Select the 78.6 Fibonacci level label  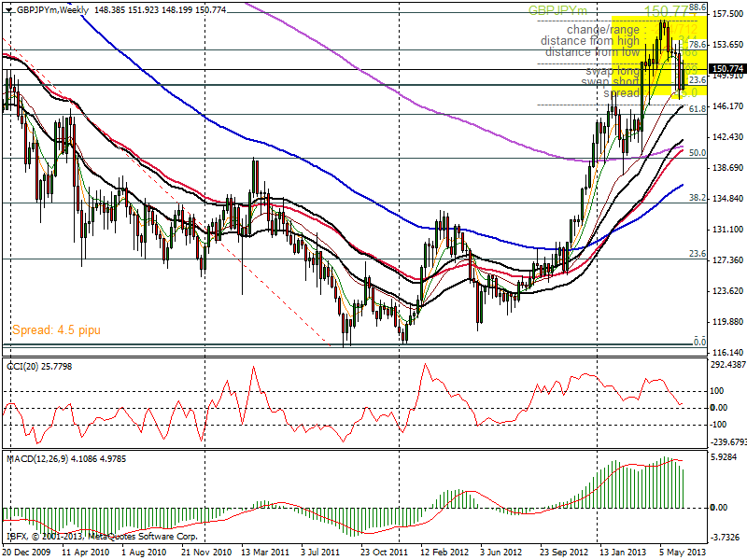[x=698, y=44]
